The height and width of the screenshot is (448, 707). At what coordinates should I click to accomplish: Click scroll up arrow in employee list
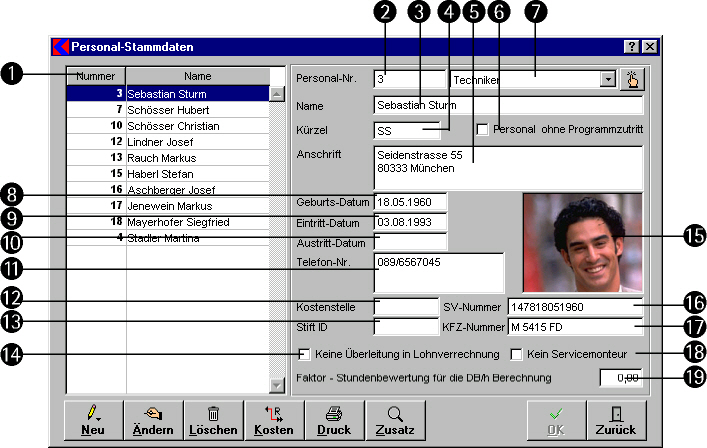[x=277, y=94]
